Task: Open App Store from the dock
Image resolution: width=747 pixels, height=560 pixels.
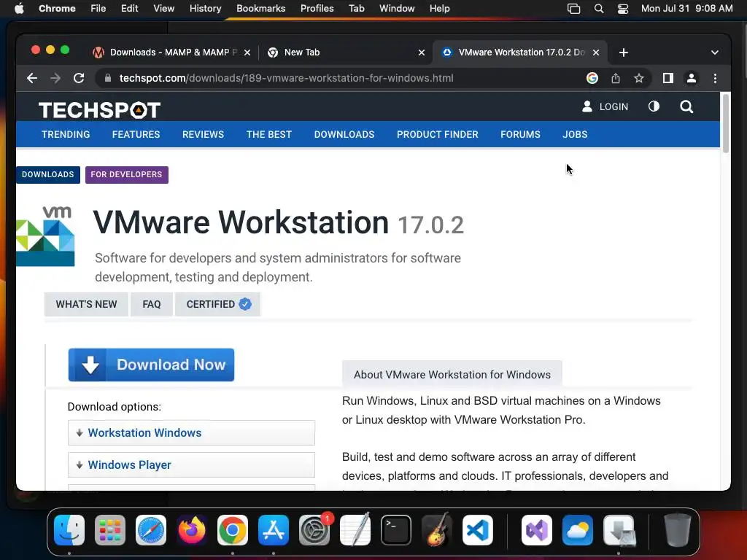Action: [274, 529]
